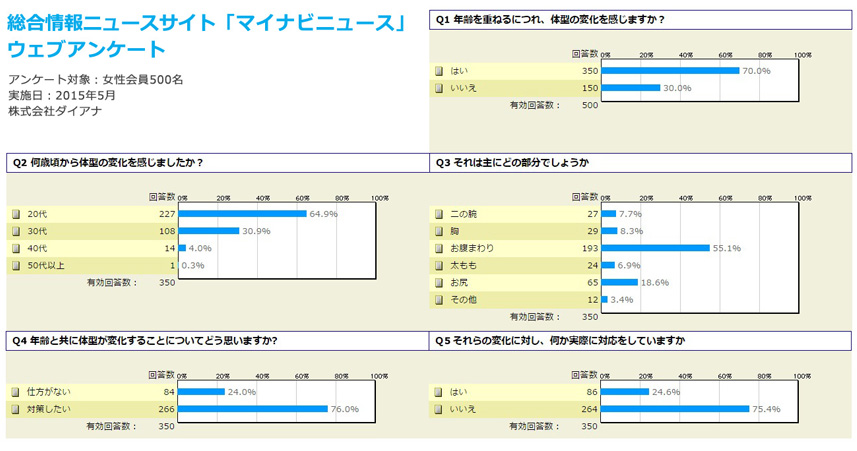Click the icon next to 胸
857x451 pixels.
[x=439, y=231]
